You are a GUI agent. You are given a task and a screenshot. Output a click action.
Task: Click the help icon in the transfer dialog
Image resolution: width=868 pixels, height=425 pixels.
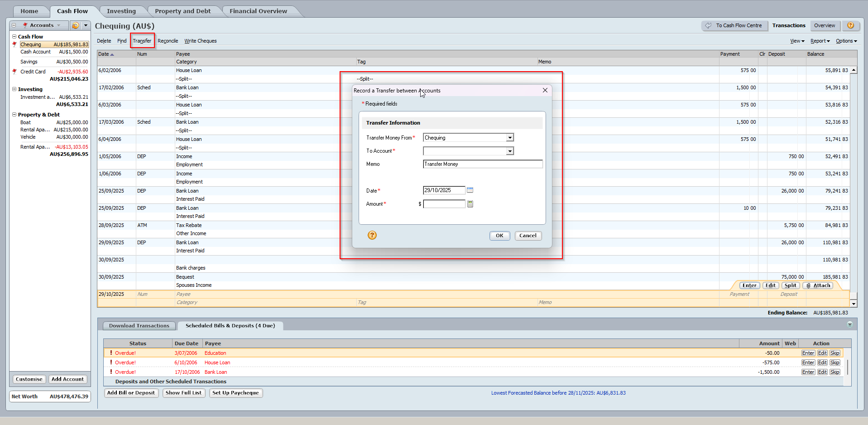point(372,235)
